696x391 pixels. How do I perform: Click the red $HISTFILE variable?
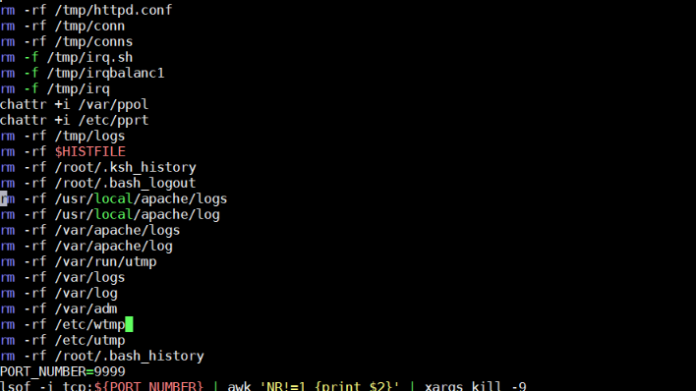(x=90, y=152)
